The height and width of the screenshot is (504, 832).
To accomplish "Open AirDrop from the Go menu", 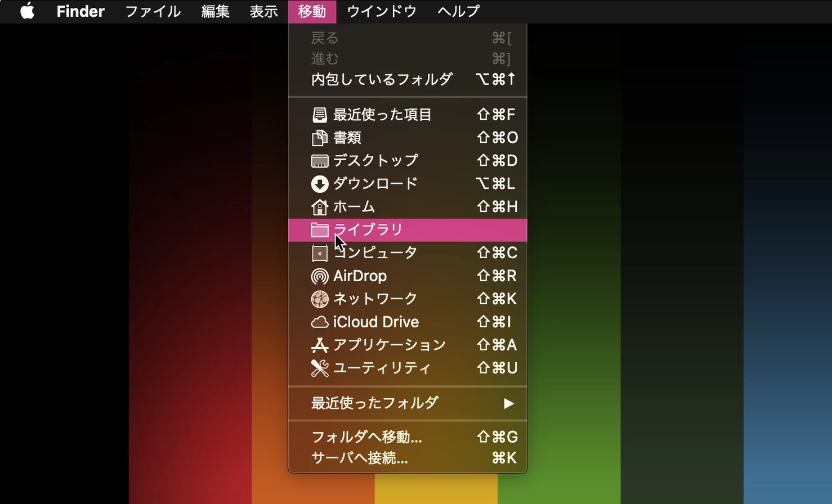I will tap(408, 276).
